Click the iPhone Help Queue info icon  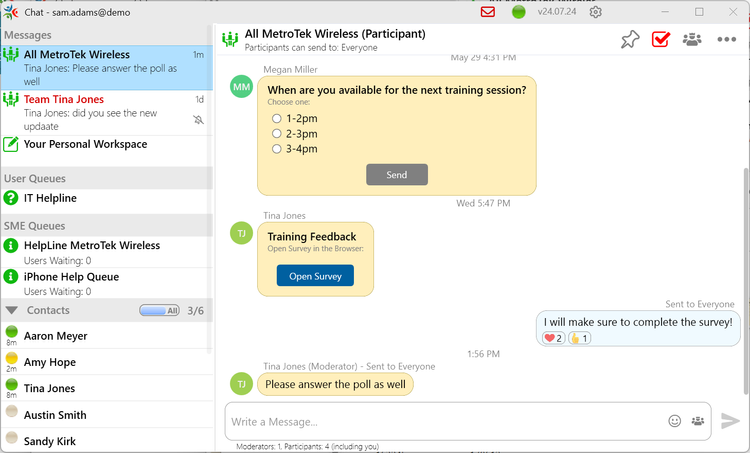coord(11,276)
